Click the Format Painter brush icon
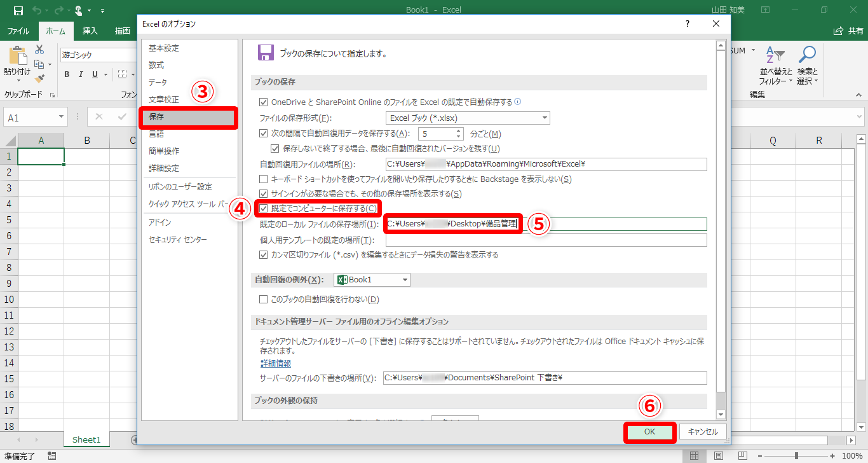The height and width of the screenshot is (463, 868). [39, 79]
